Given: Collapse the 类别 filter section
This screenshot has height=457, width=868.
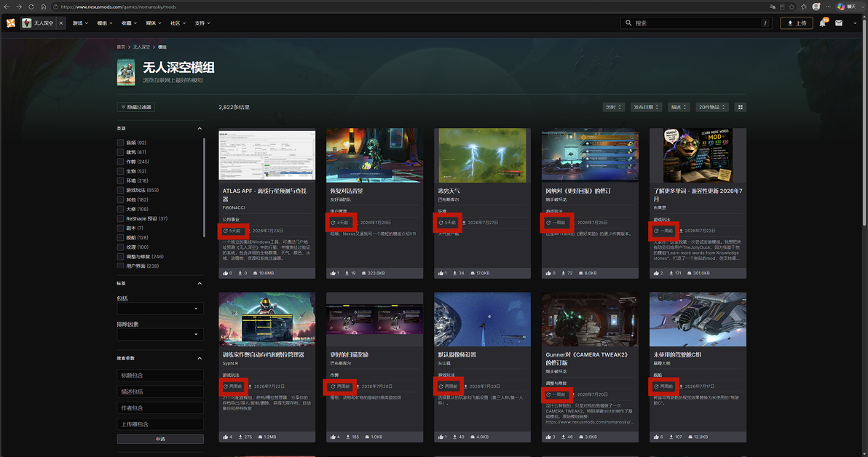Looking at the screenshot, I should point(200,128).
